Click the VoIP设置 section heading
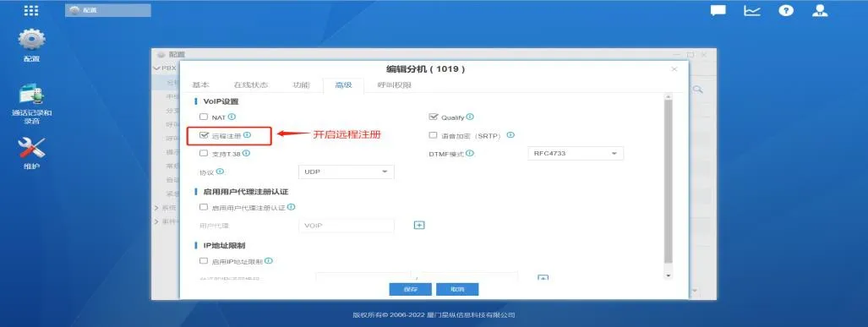868x327 pixels. 221,101
